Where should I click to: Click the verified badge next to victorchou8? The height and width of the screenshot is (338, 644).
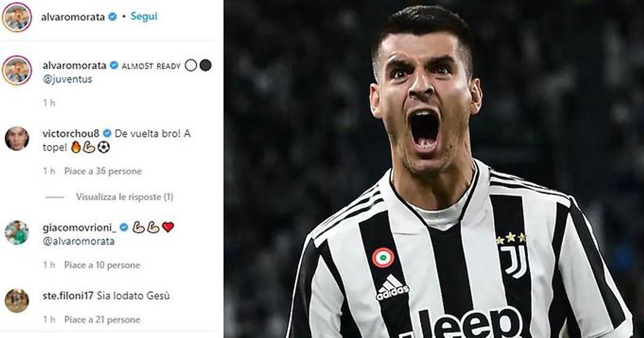click(x=107, y=133)
